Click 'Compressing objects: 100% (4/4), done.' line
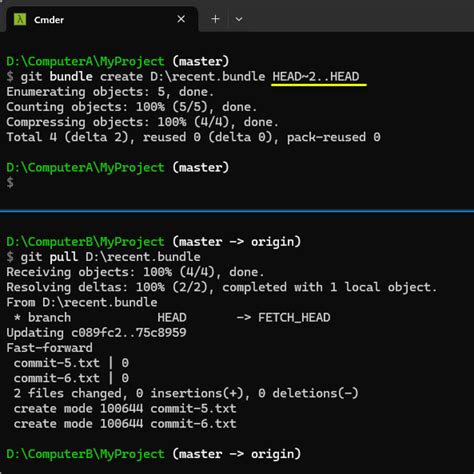 [x=142, y=122]
